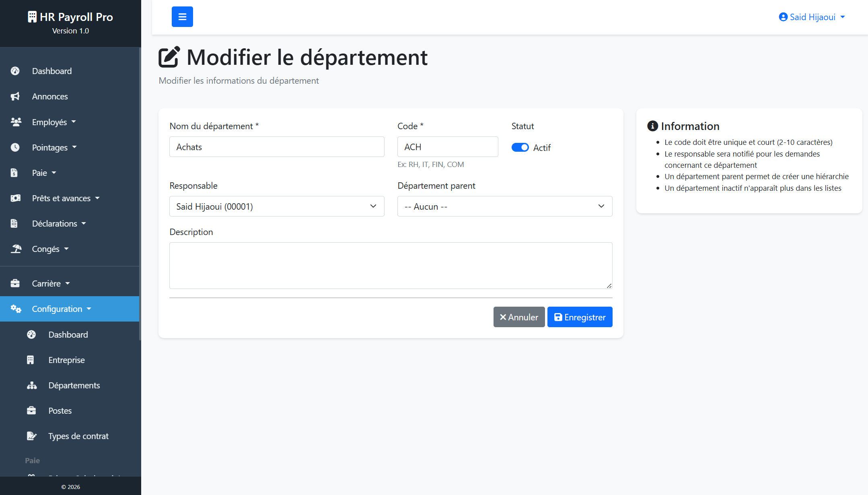The height and width of the screenshot is (495, 868).
Task: Click the Employés people icon
Action: coord(16,122)
